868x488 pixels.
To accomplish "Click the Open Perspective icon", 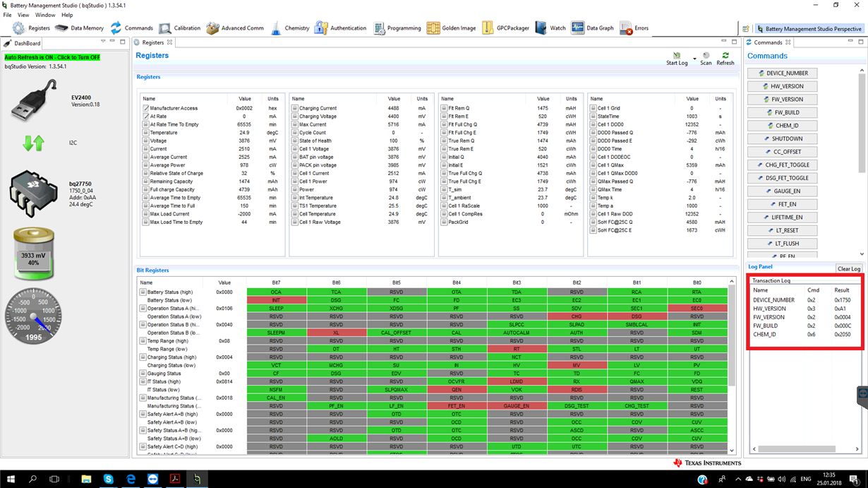I will point(745,29).
